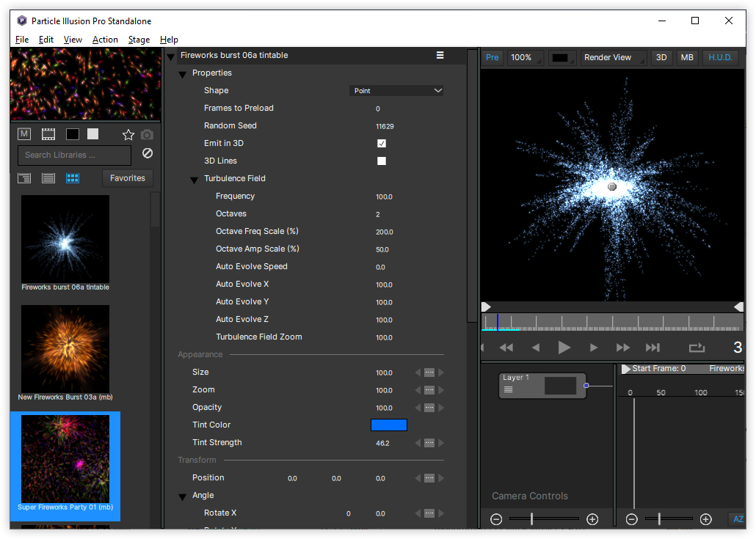
Task: Click the Favorites button
Action: pos(127,178)
